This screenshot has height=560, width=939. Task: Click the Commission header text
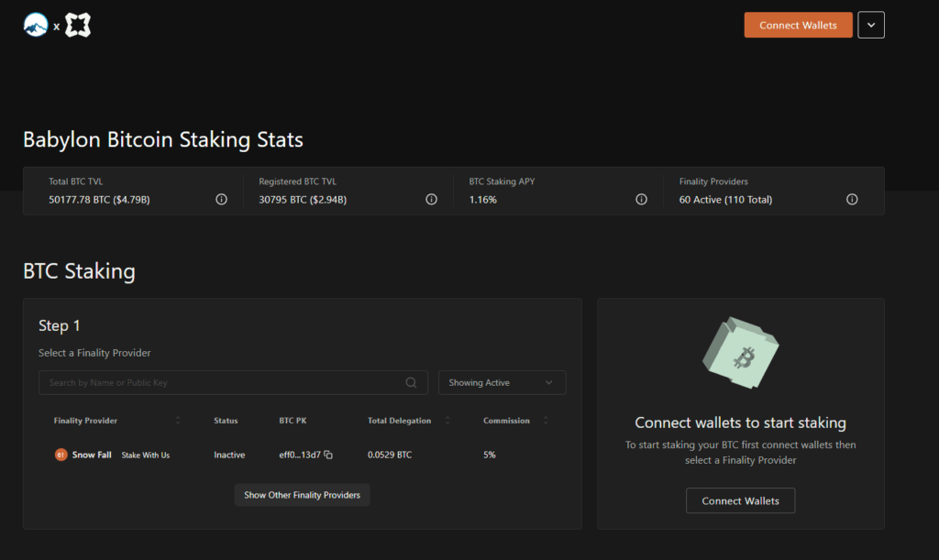[506, 421]
